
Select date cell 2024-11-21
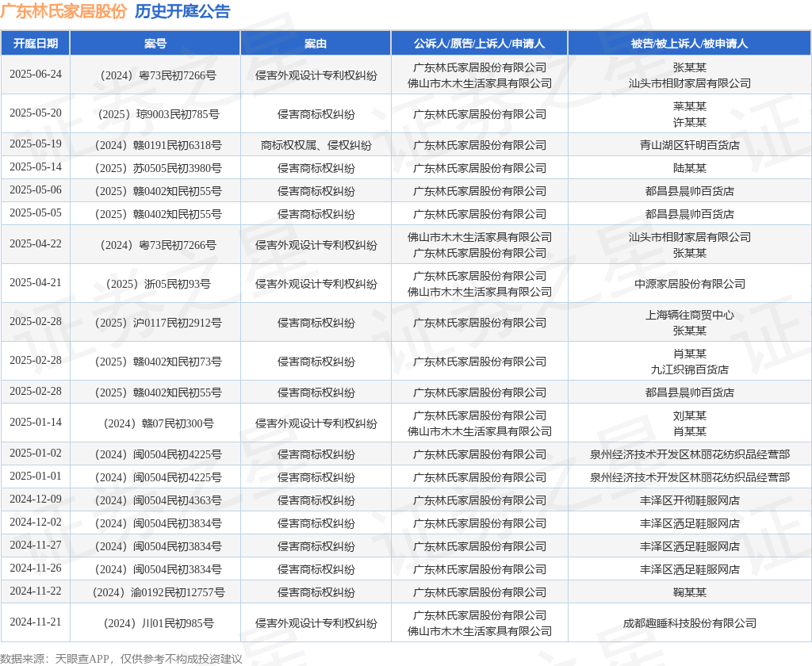pos(35,622)
